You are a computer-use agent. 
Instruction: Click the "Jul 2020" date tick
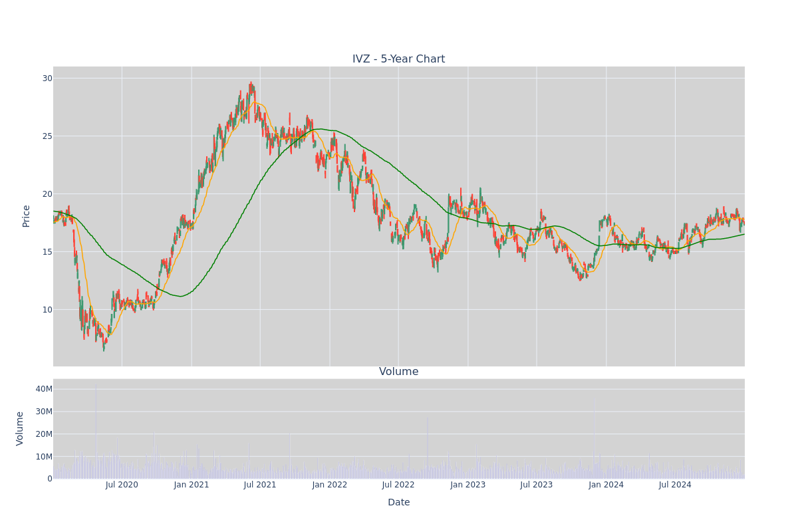click(122, 485)
